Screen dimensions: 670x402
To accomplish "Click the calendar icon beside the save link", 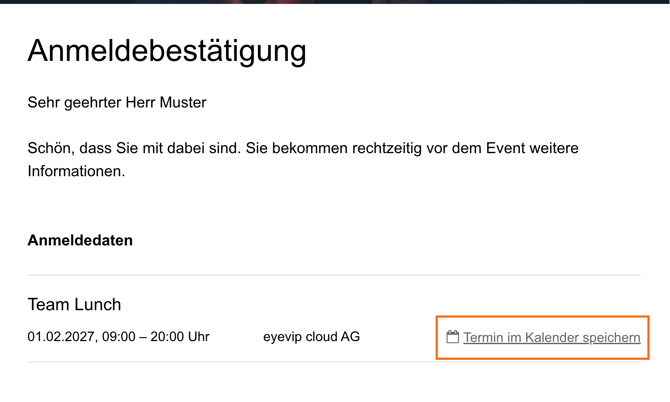I will point(452,337).
